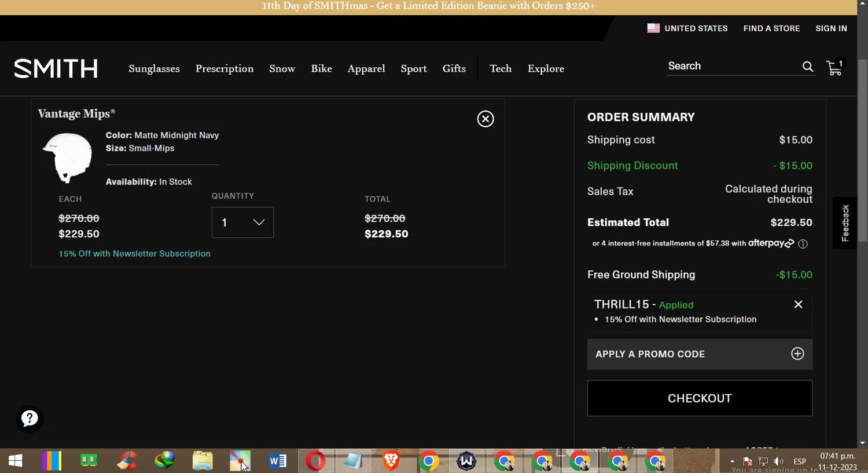Open the Sunglasses menu
The width and height of the screenshot is (868, 473).
(x=154, y=68)
